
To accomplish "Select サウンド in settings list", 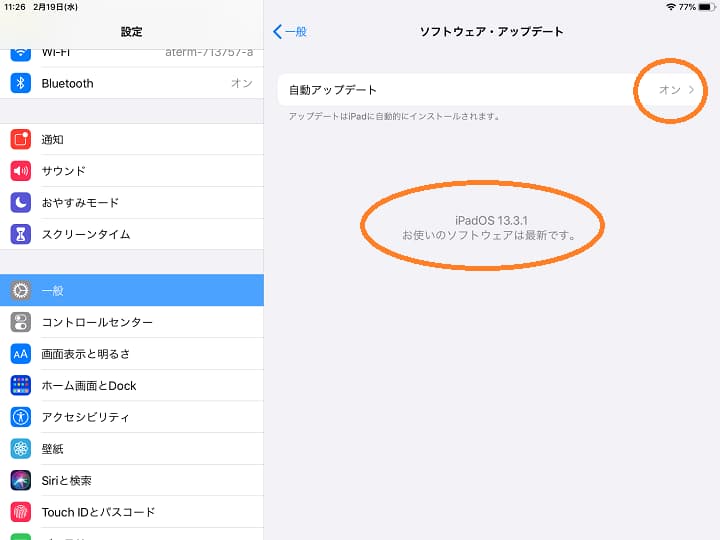I will click(x=132, y=171).
